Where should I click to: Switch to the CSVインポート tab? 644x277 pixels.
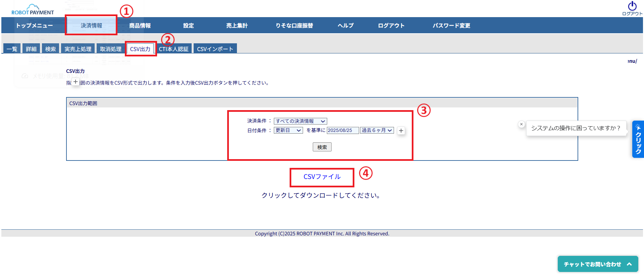[x=215, y=49]
